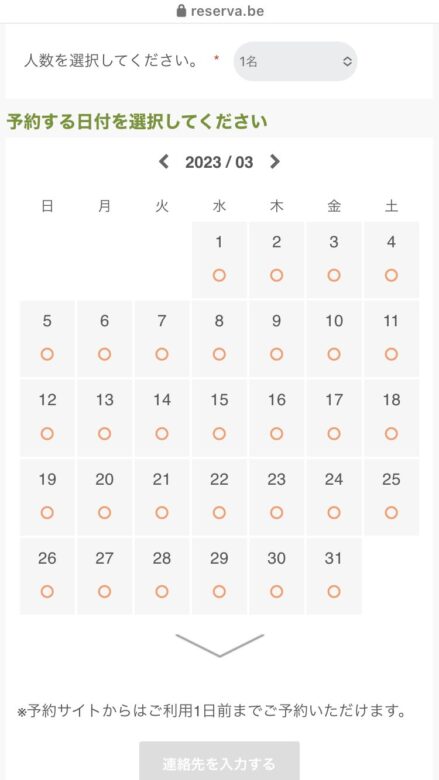Click the reserva.be address text
The image size is (439, 780).
click(x=227, y=10)
